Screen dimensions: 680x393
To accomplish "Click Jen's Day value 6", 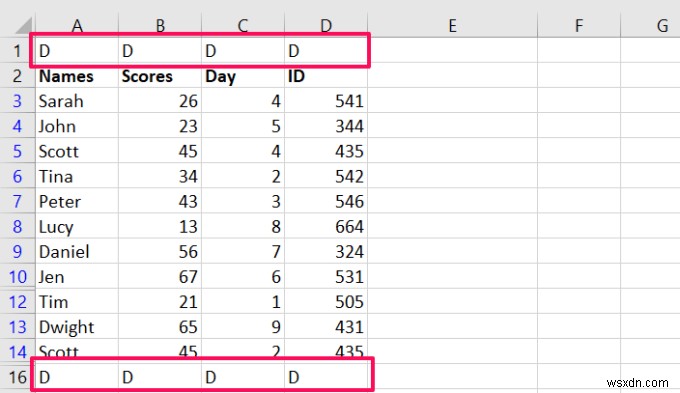I will point(243,277).
